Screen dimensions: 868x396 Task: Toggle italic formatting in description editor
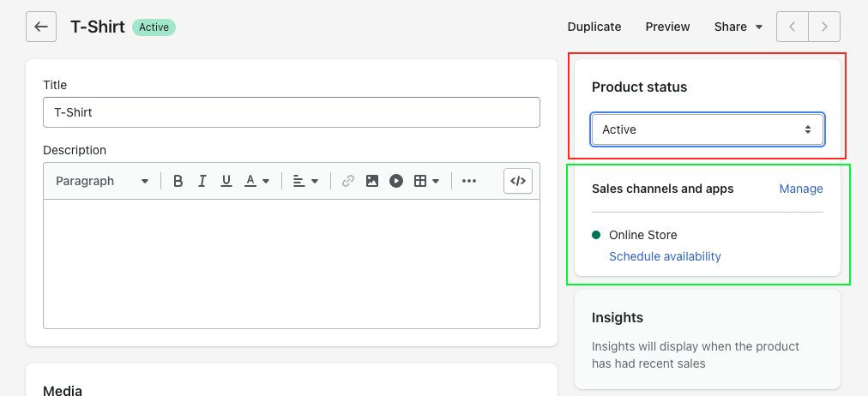202,181
